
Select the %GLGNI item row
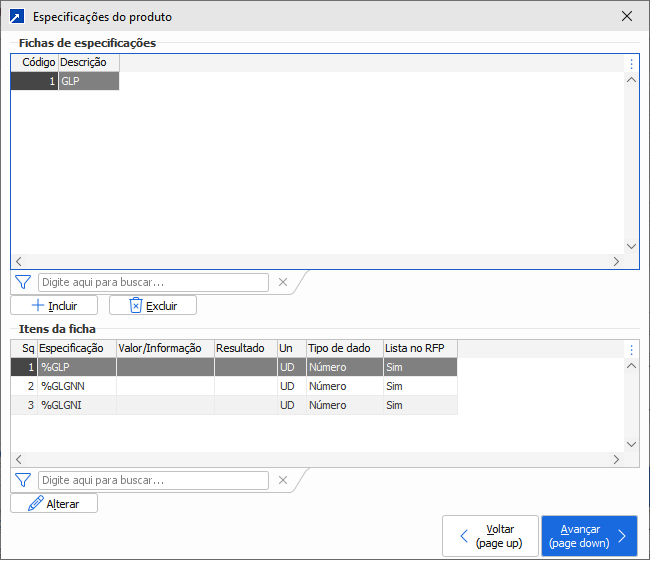click(x=76, y=405)
